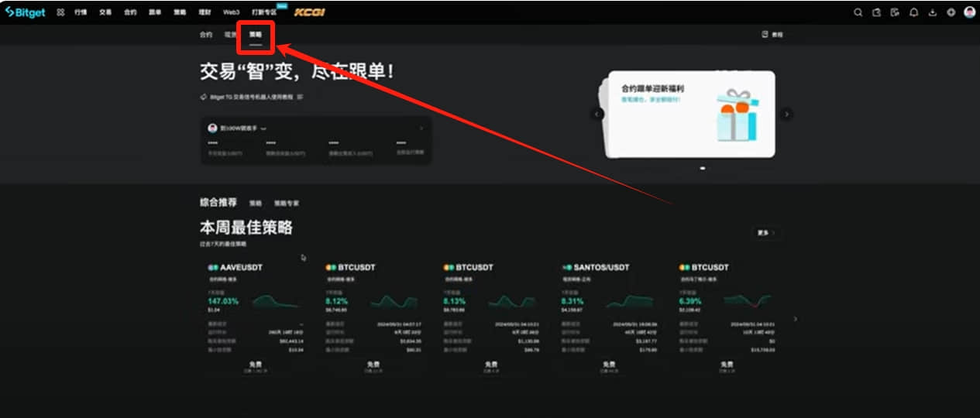Click the SANTOS/USDT coin icon

point(567,268)
